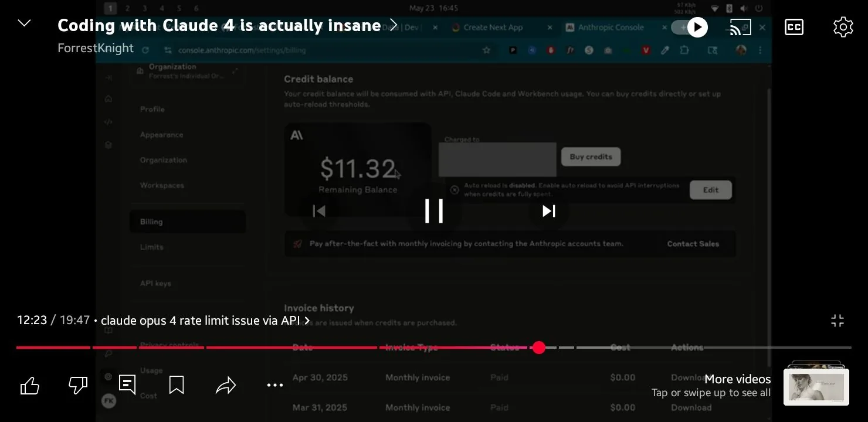Dislike the video

click(x=78, y=384)
